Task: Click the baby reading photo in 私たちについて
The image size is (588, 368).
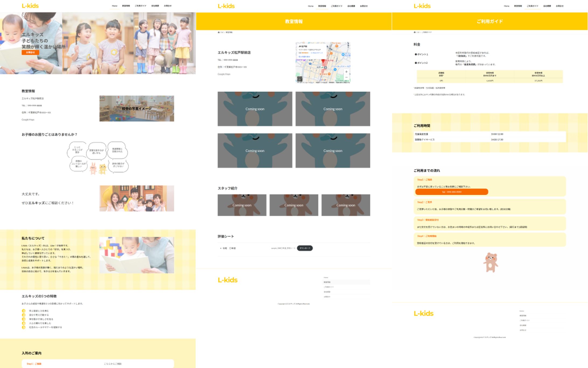Action: pos(137,255)
